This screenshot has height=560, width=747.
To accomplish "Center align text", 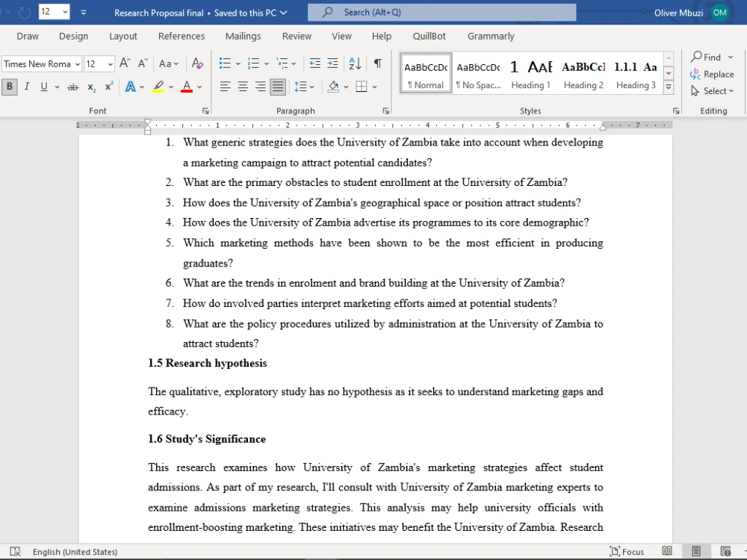I will tap(243, 87).
